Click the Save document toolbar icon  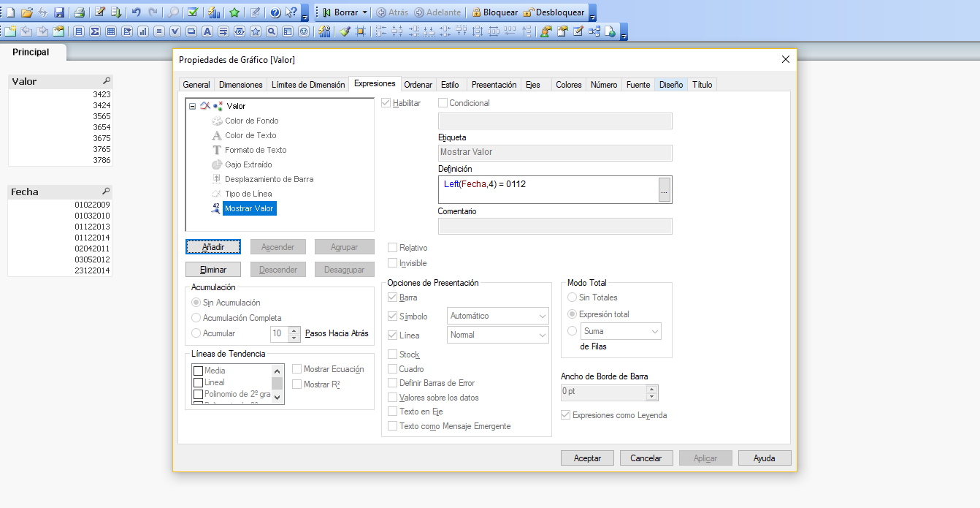tap(59, 12)
